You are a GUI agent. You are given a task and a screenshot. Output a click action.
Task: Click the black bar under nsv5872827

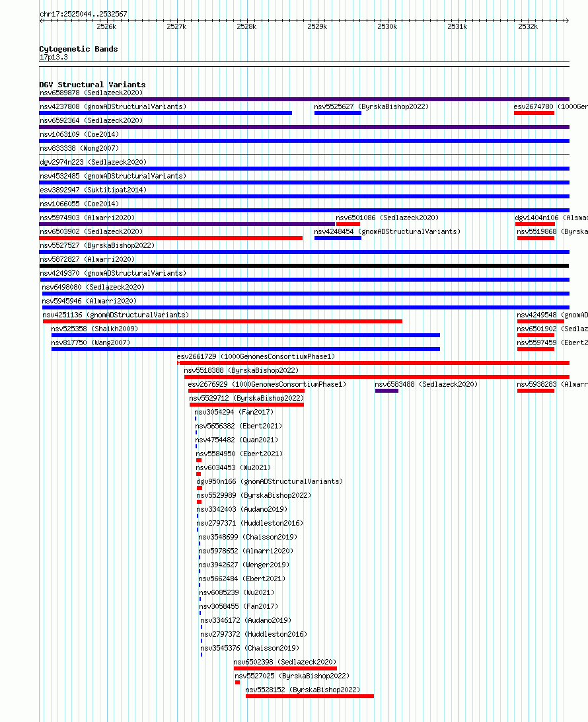pyautogui.click(x=304, y=266)
